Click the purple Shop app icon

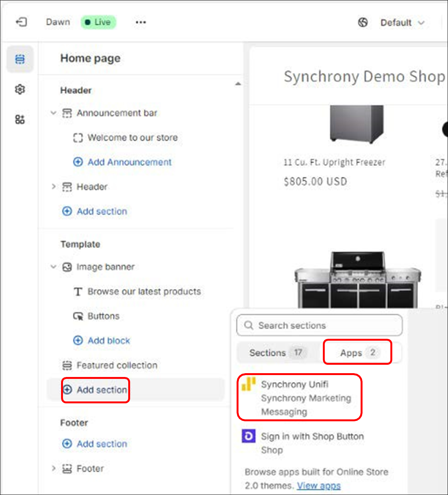249,436
